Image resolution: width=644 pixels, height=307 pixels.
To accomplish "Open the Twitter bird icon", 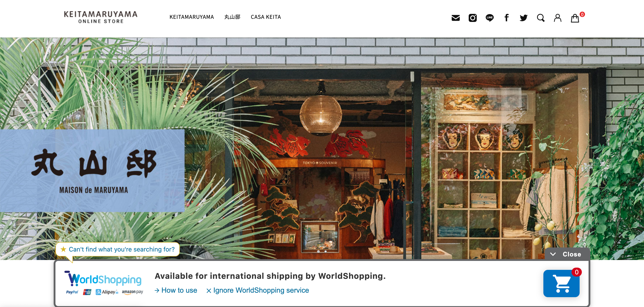I will 523,18.
